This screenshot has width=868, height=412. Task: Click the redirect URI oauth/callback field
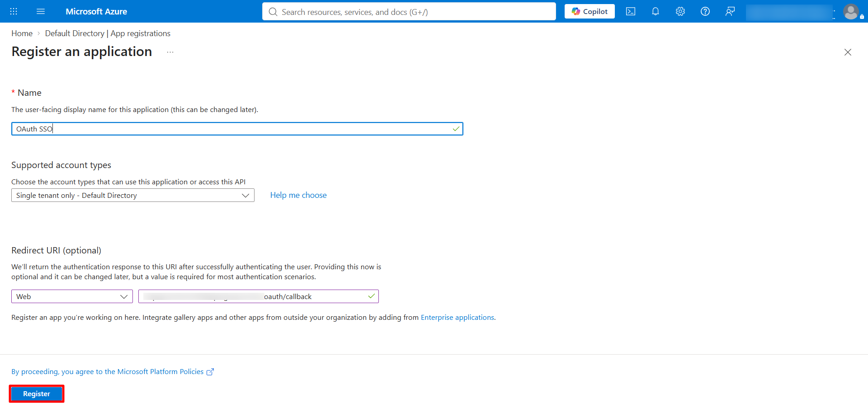[259, 296]
